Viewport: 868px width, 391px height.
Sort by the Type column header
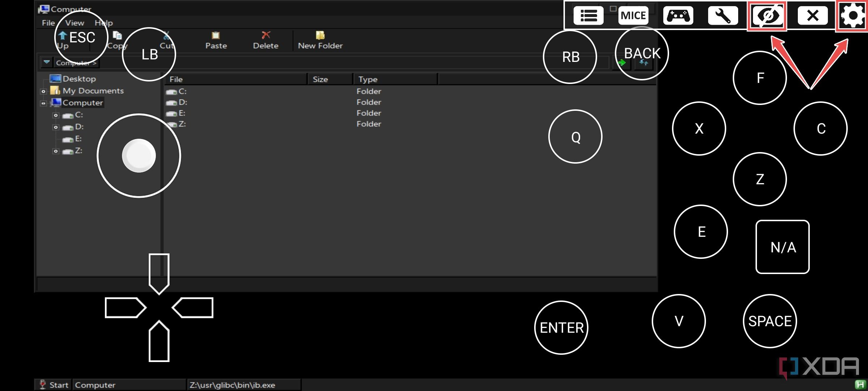[395, 79]
